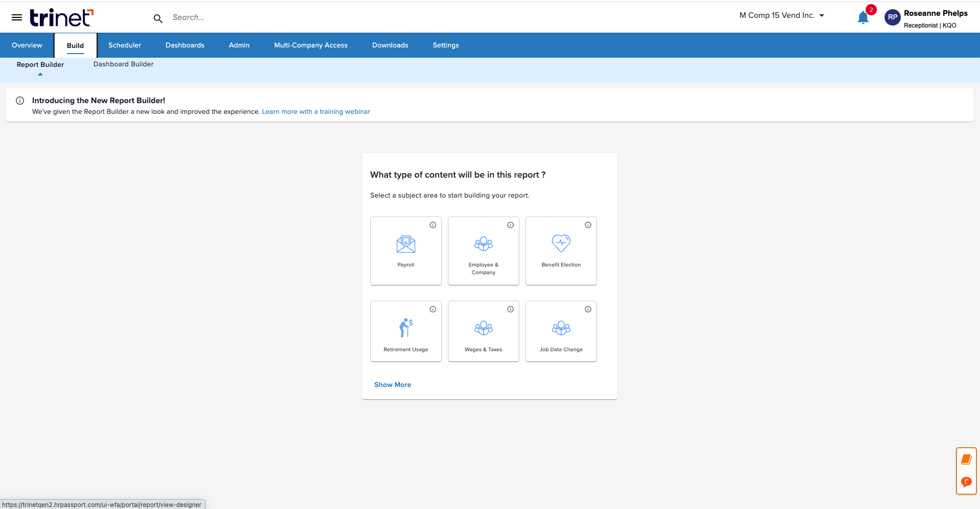
Task: Open the Payroll subject area
Action: pyautogui.click(x=405, y=251)
